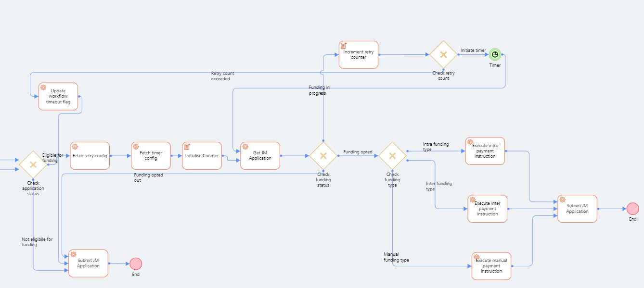644x288 pixels.
Task: Click the 'Funding opted' flow label
Action: tap(358, 152)
